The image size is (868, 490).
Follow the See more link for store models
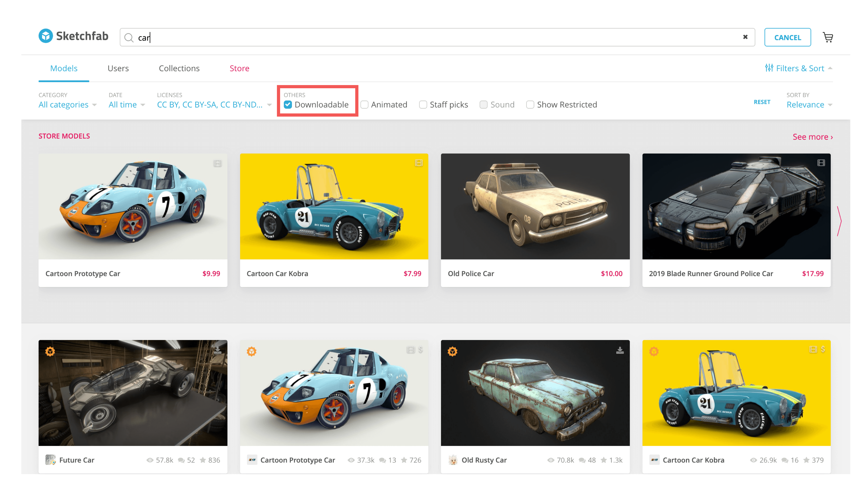(x=812, y=137)
